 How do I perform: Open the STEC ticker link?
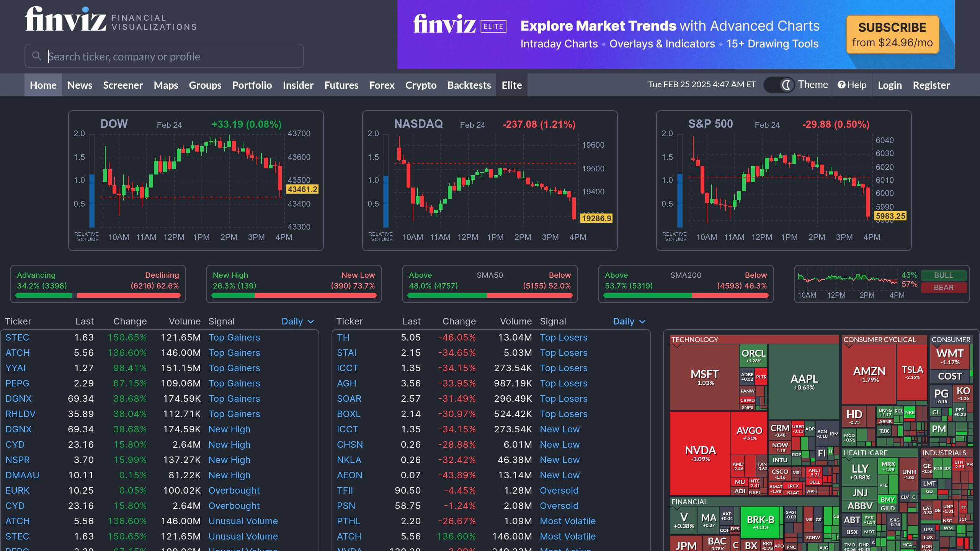coord(17,337)
